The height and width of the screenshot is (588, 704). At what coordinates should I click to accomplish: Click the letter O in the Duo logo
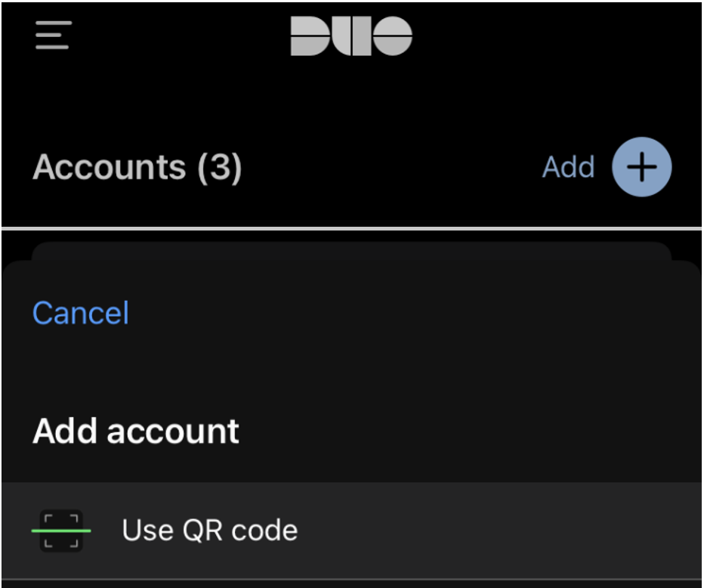(393, 36)
